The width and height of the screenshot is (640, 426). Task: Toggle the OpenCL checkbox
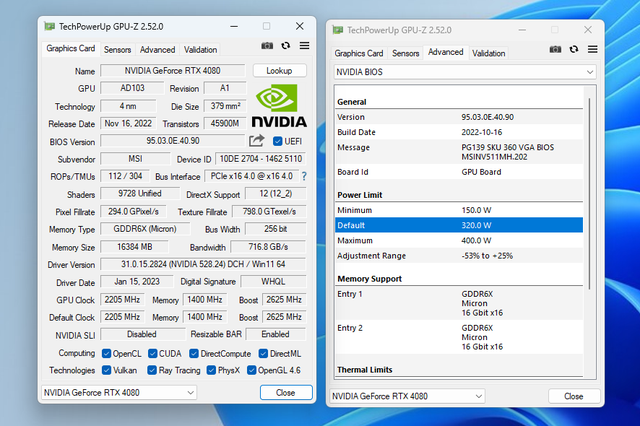107,353
